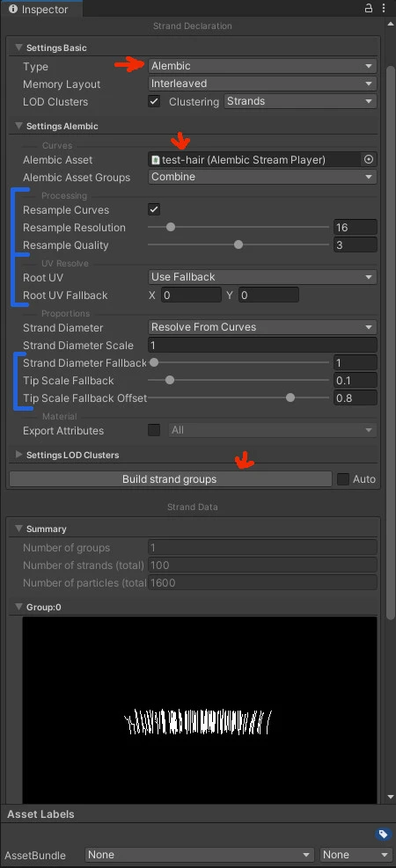Enable the Export Attributes checkbox
The height and width of the screenshot is (868, 396).
154,430
